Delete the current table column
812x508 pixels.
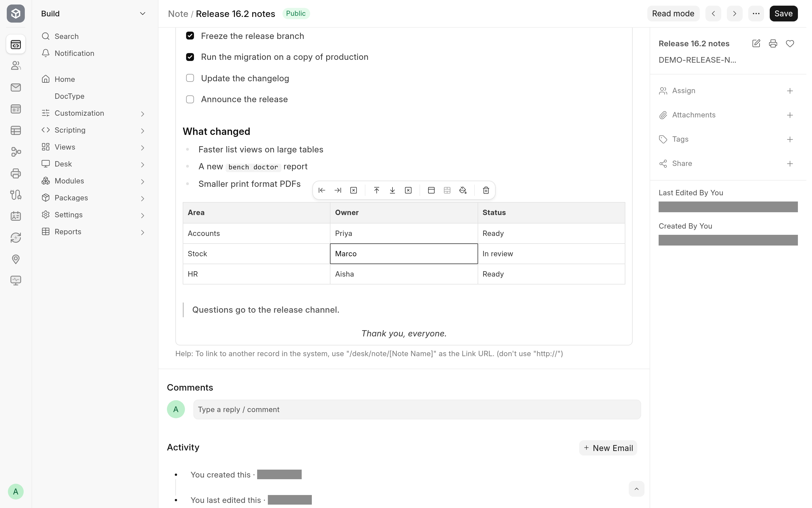click(354, 190)
